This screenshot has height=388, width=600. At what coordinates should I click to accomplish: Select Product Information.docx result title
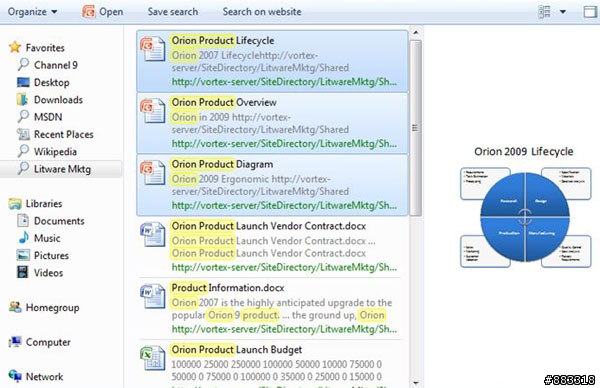pyautogui.click(x=228, y=288)
